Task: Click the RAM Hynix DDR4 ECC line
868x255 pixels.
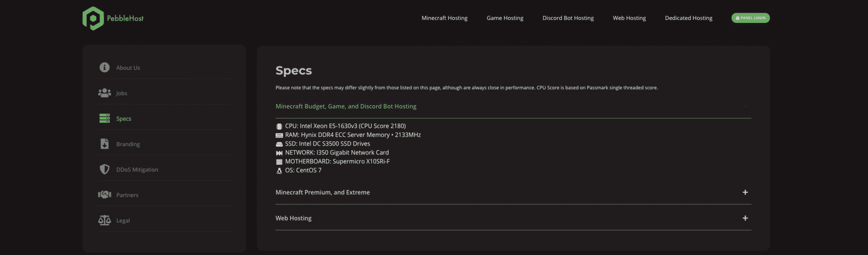Action: pos(353,135)
